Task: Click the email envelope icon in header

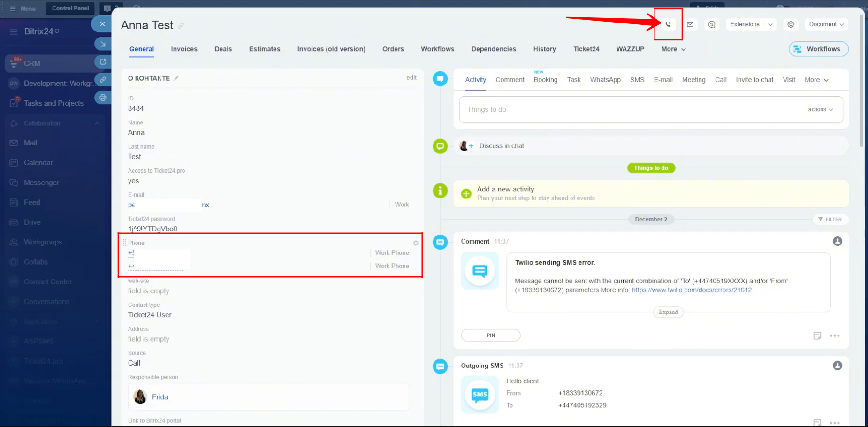Action: click(x=690, y=24)
